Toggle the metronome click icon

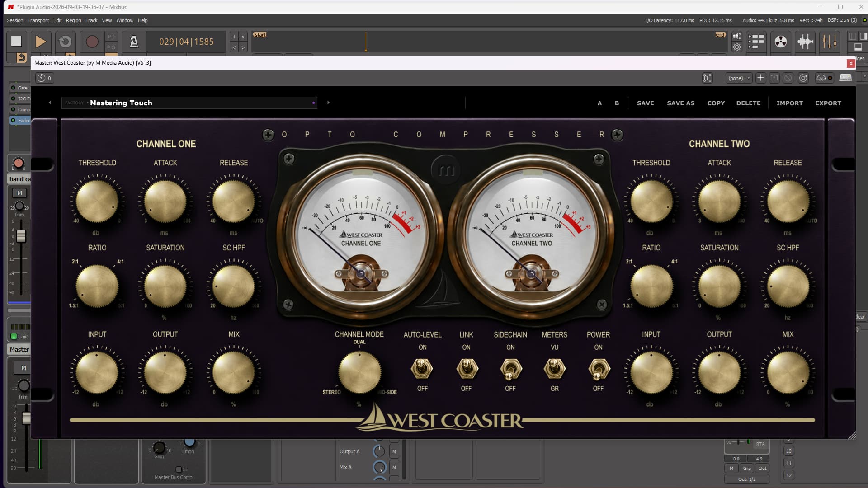coord(134,42)
